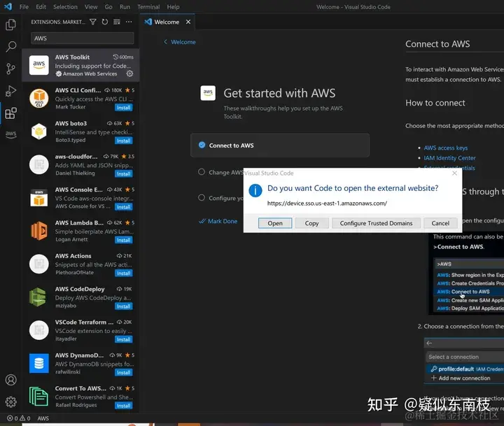Toggle the Connect to AWS step checkbox

(x=202, y=145)
